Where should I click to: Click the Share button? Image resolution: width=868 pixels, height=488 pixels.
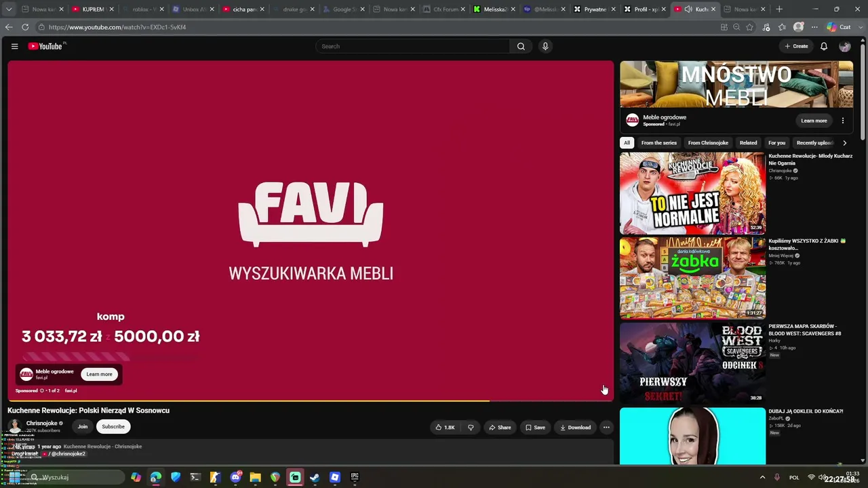click(x=500, y=428)
